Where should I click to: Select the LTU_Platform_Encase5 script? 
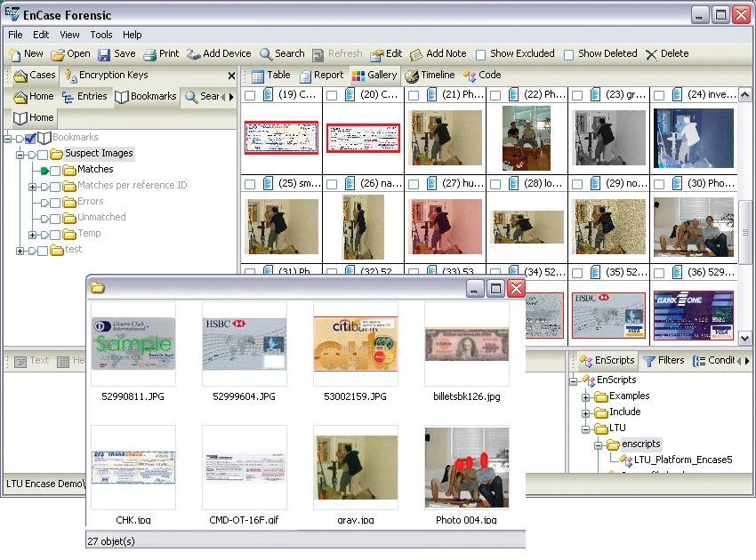pos(682,460)
